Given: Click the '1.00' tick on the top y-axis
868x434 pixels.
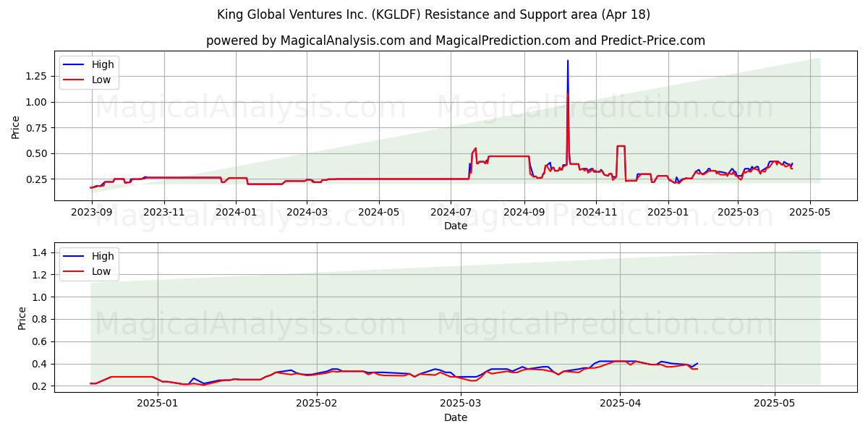Looking at the screenshot, I should coord(38,102).
